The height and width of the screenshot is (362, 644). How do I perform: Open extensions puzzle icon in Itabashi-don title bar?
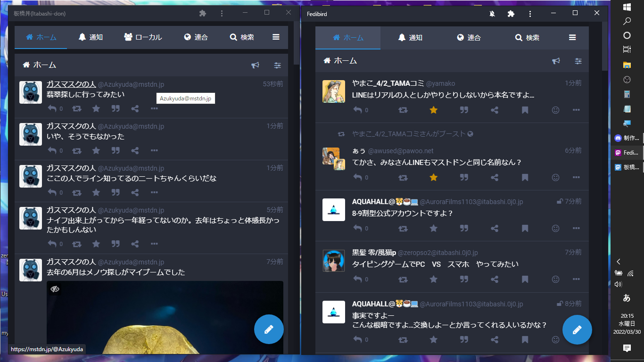pos(203,13)
